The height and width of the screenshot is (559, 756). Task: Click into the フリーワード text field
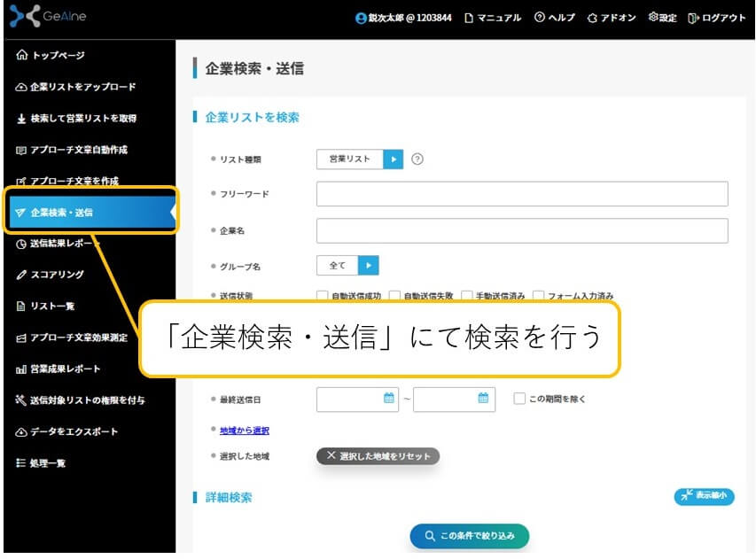pos(521,194)
